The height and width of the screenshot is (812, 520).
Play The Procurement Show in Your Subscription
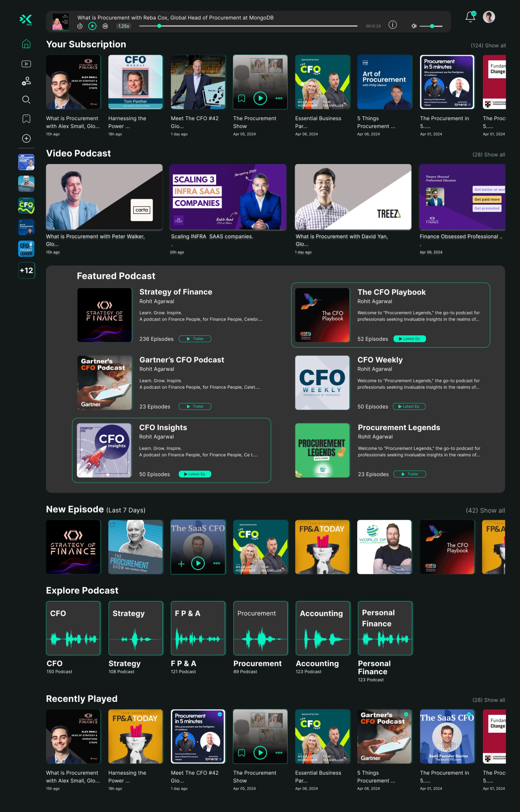point(260,98)
